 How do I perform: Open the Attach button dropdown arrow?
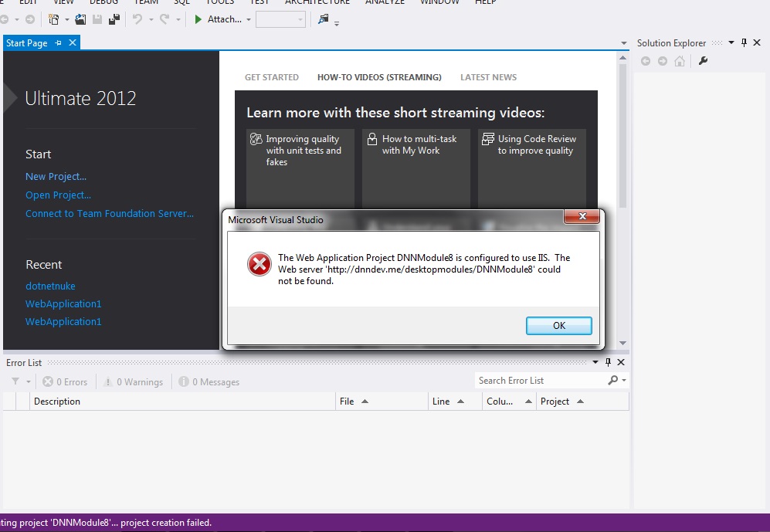(249, 19)
